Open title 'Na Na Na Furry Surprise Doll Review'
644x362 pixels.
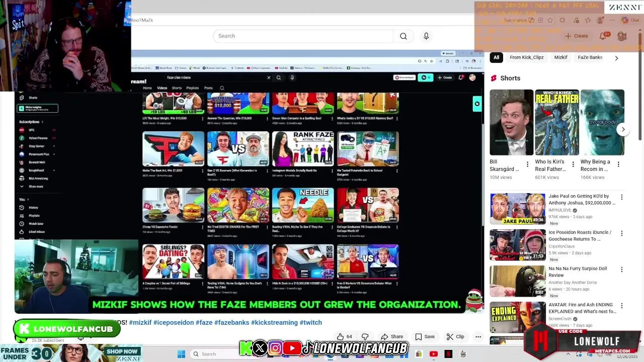578,272
